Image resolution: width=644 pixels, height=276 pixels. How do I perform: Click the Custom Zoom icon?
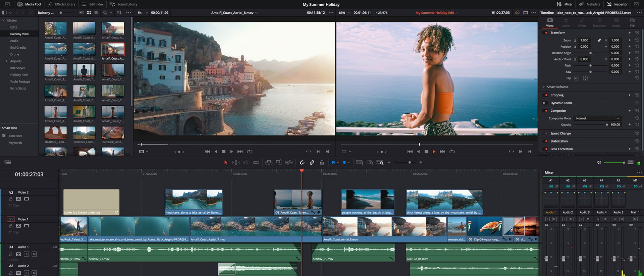pyautogui.click(x=380, y=162)
